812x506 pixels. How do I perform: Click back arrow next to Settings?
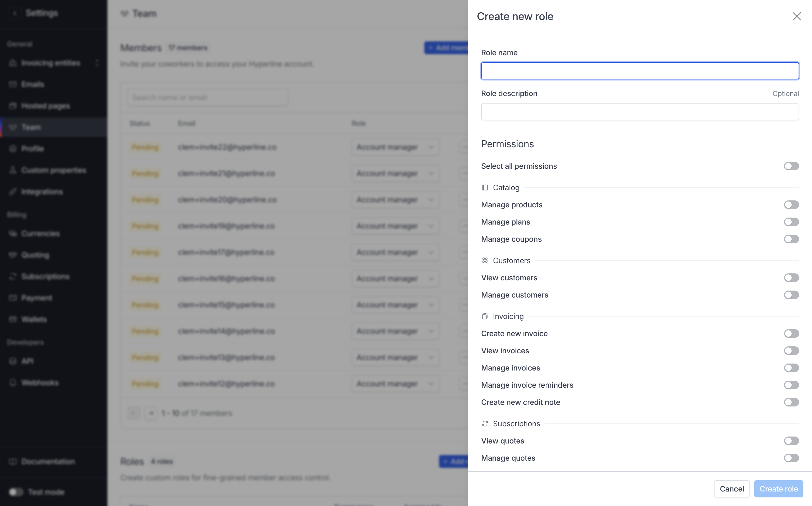(15, 13)
